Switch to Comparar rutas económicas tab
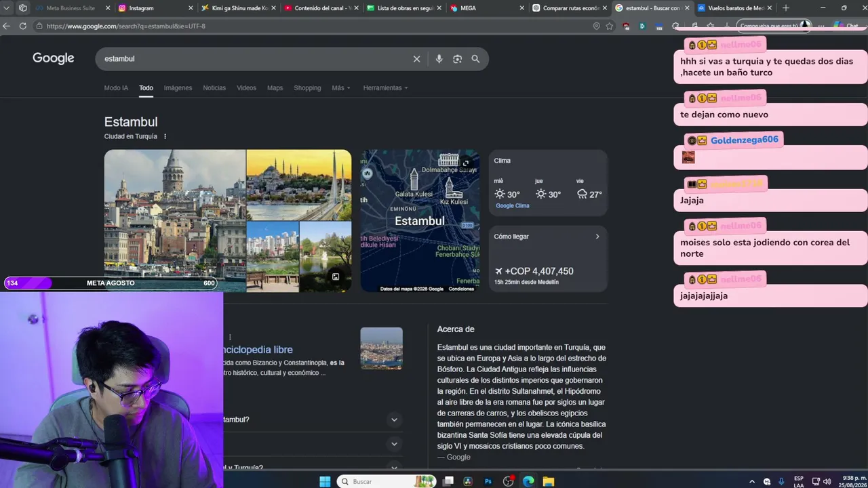This screenshot has height=488, width=868. (570, 8)
